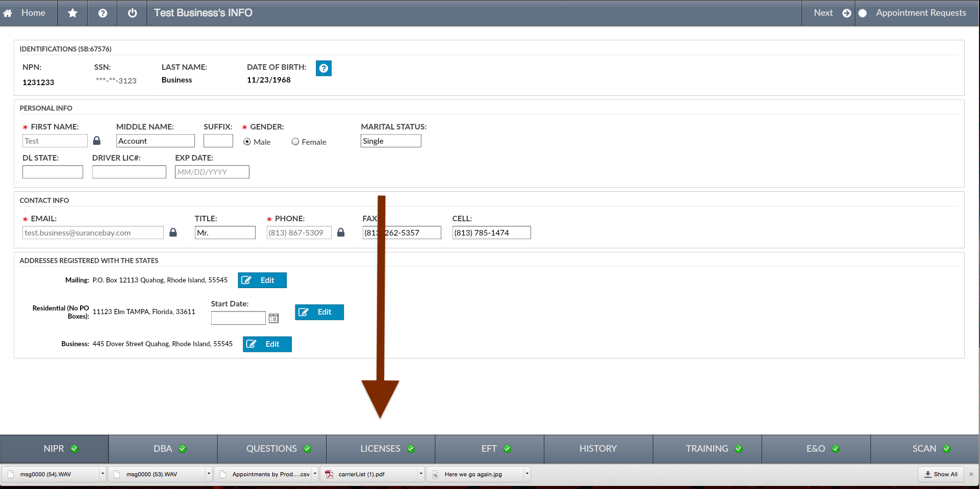This screenshot has width=980, height=489.
Task: Click the Middle Name input field
Action: point(156,141)
